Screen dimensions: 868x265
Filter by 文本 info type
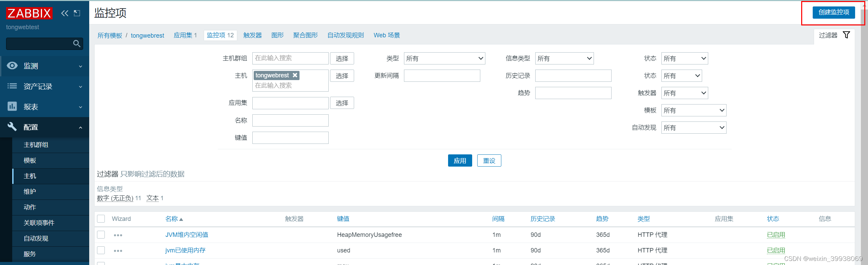[x=152, y=198]
